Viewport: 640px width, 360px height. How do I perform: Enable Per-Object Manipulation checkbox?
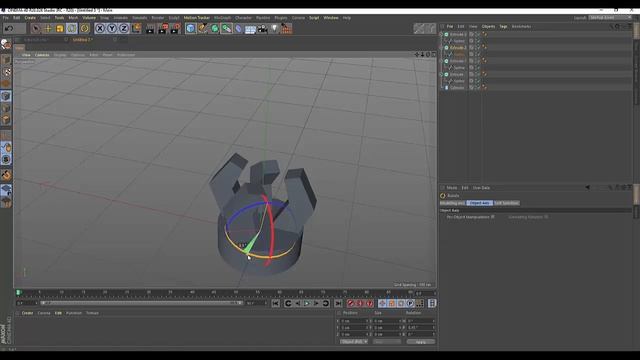(x=493, y=217)
